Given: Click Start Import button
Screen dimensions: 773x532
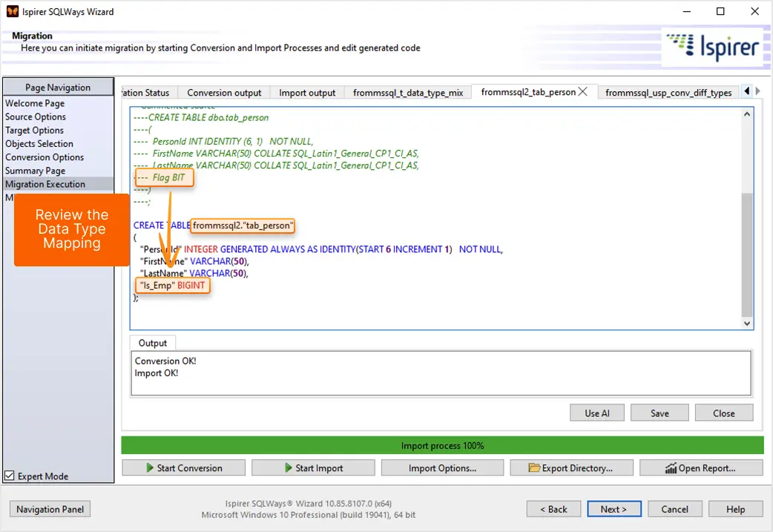Looking at the screenshot, I should (x=313, y=468).
